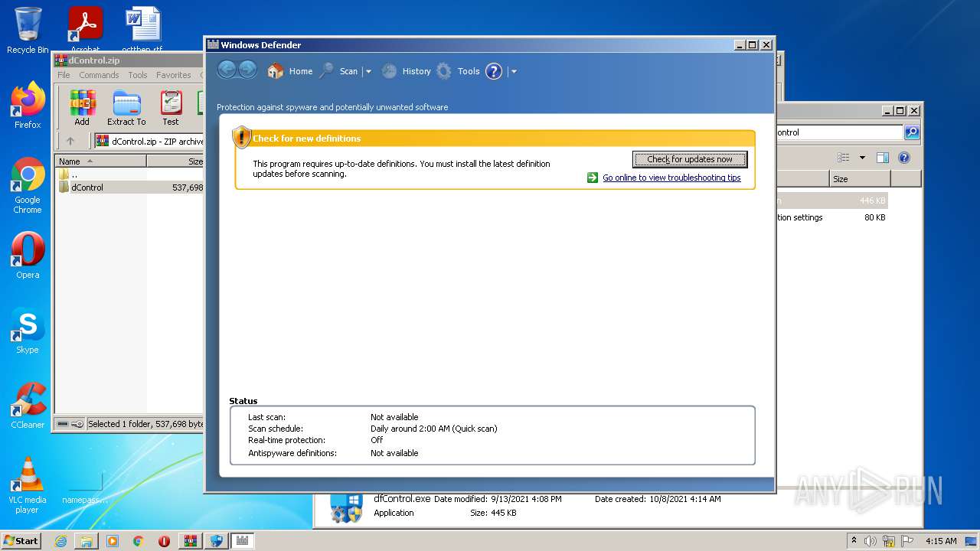Open History in Windows Defender
The height and width of the screenshot is (551, 980).
pos(407,71)
